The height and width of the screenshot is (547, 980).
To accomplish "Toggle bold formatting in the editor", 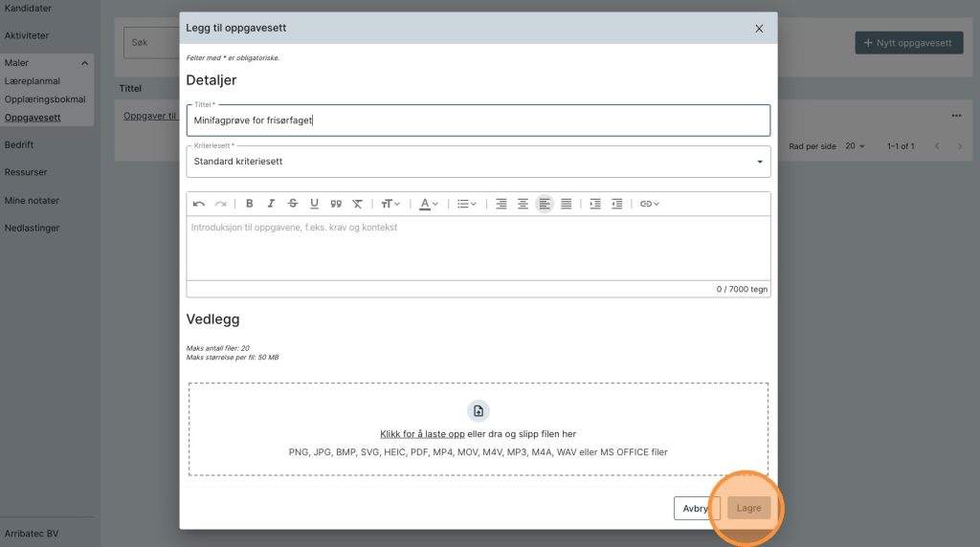I will point(250,204).
